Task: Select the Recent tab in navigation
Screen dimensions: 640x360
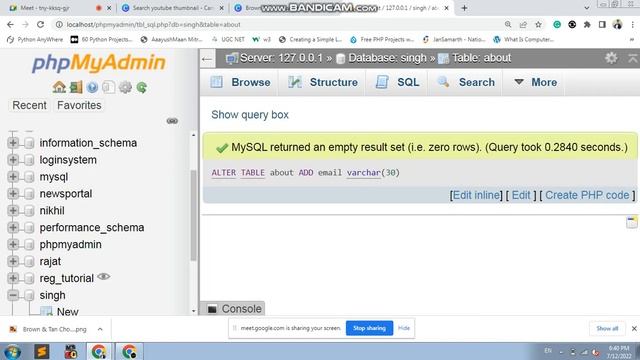Action: 29,105
